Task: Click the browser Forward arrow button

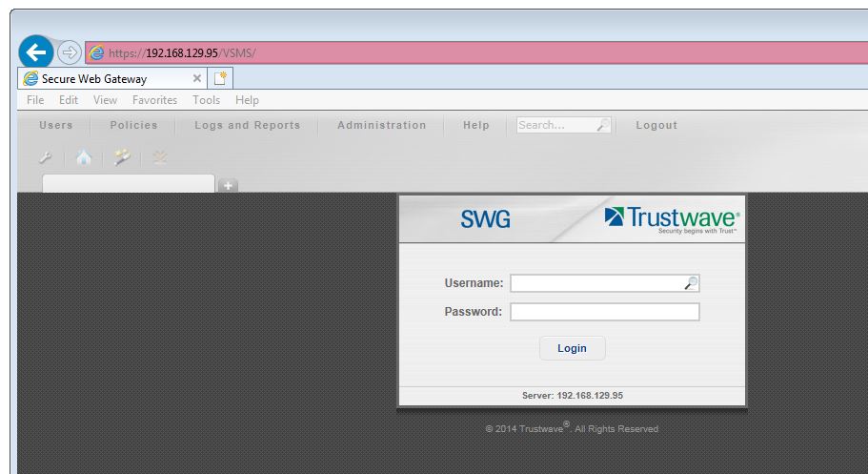Action: (x=70, y=52)
